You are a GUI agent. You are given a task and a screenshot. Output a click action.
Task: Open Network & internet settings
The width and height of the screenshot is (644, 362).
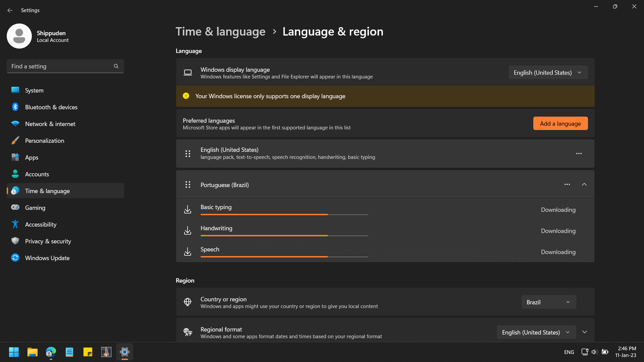coord(65,124)
